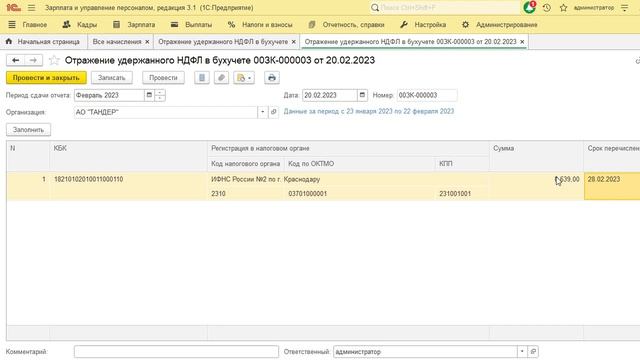Image resolution: width=640 pixels, height=360 pixels.
Task: Click the Записать button
Action: [x=111, y=78]
